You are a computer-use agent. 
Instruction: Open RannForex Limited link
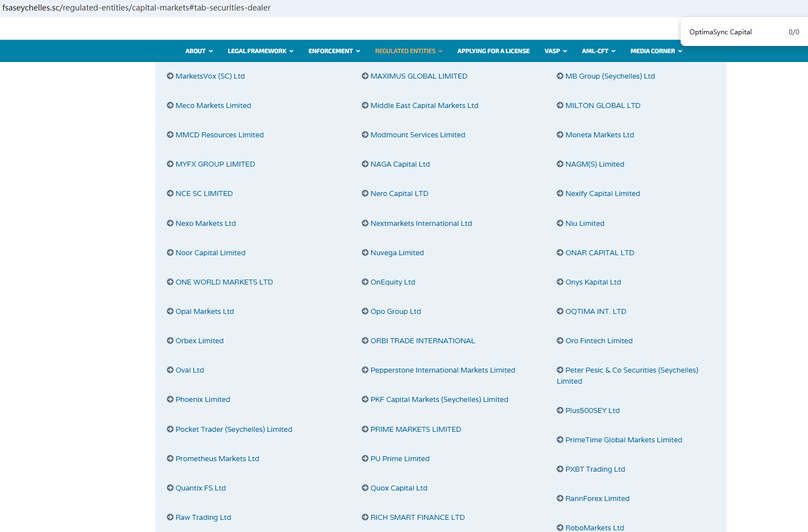pyautogui.click(x=598, y=498)
